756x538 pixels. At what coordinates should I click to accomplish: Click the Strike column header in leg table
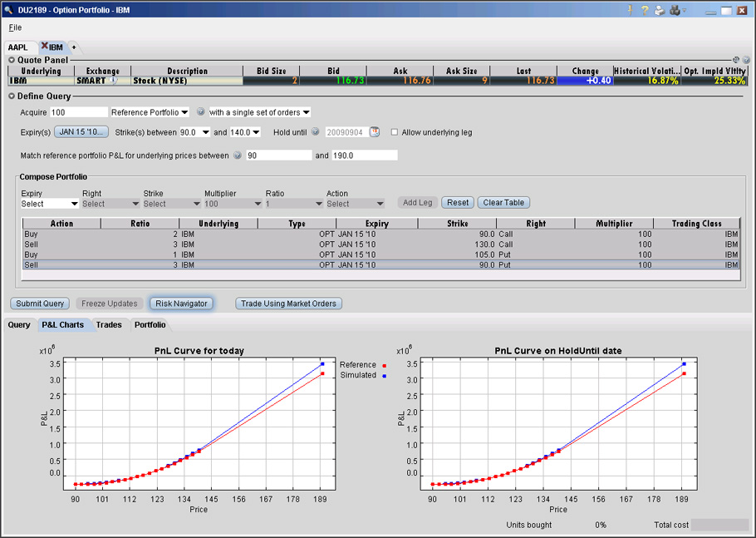(x=457, y=224)
